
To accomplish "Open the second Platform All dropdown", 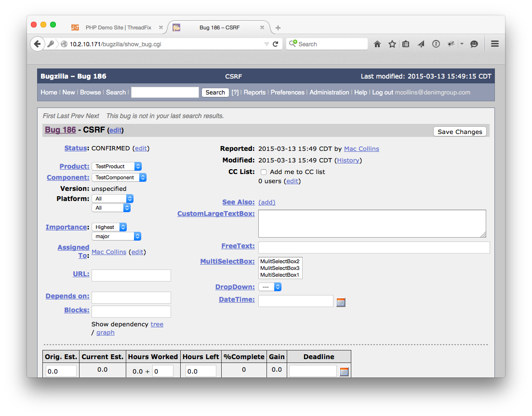I will click(x=111, y=208).
